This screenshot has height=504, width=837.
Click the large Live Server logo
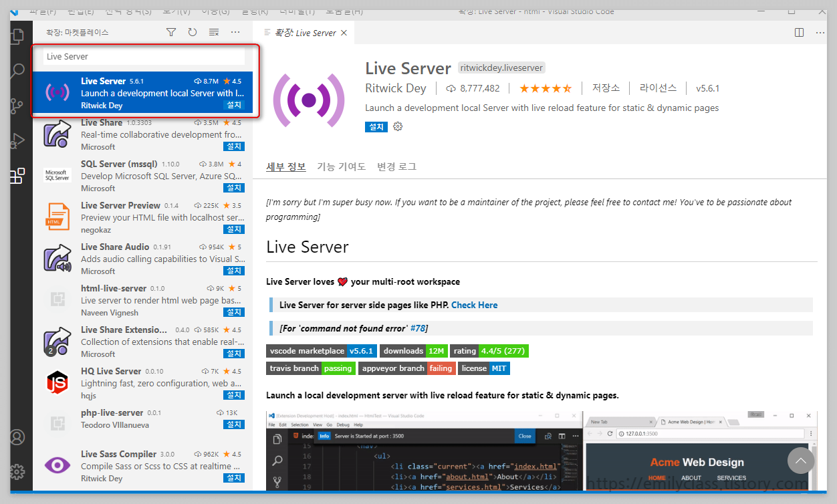(x=309, y=100)
